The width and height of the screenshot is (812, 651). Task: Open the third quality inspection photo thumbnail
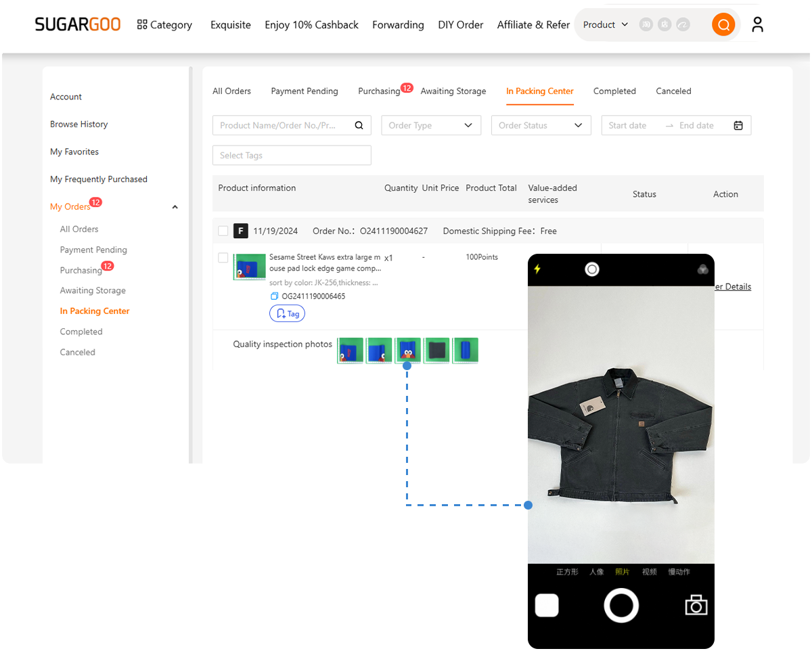(x=408, y=351)
